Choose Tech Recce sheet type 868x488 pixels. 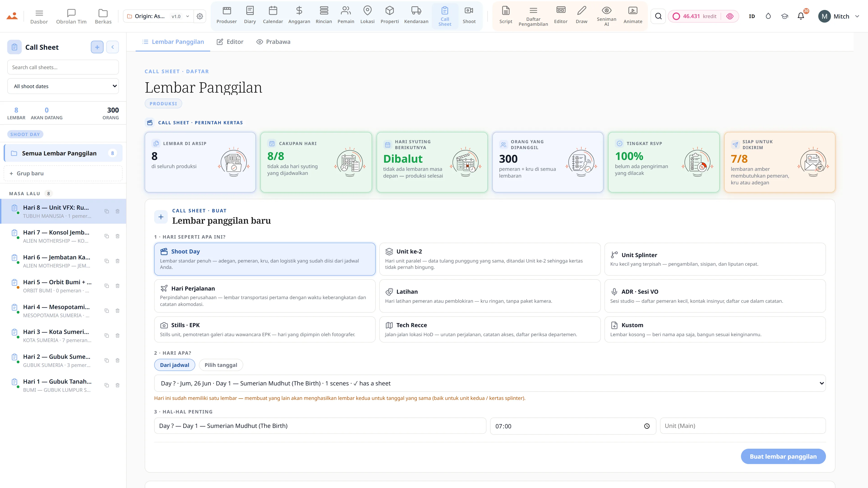[490, 329]
